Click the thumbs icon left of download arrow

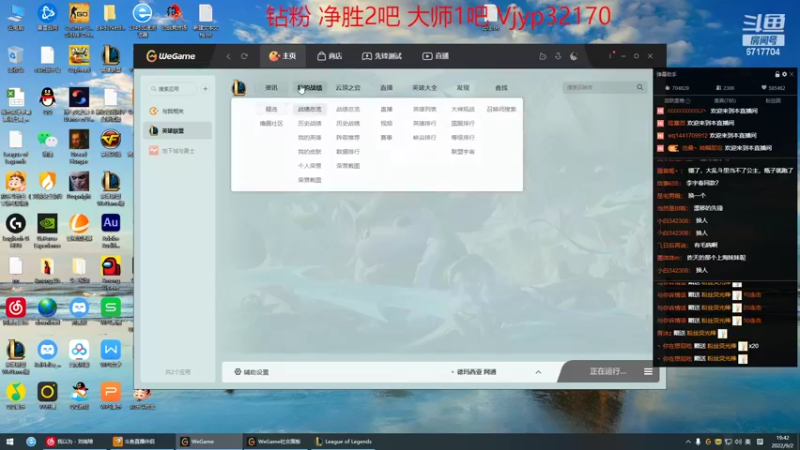point(543,56)
